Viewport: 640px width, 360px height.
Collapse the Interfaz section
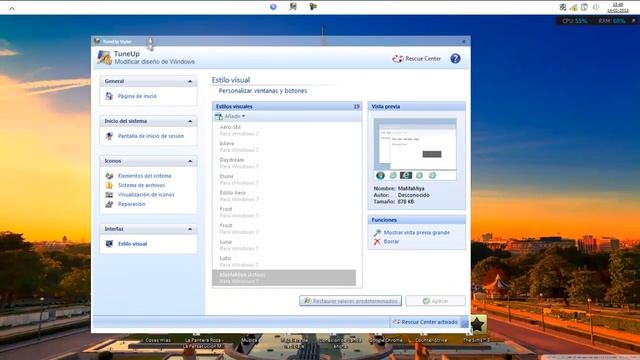coord(190,229)
